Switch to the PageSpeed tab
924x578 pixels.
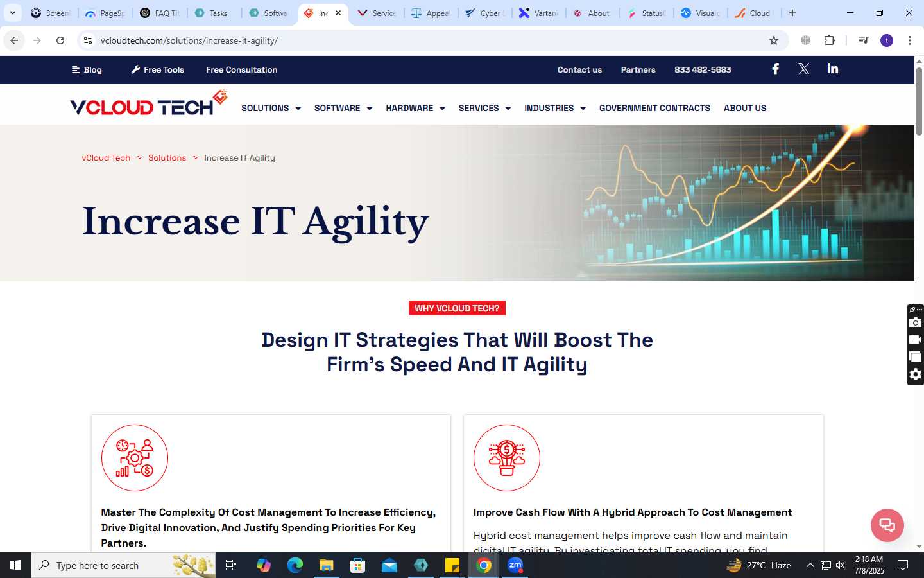click(105, 13)
